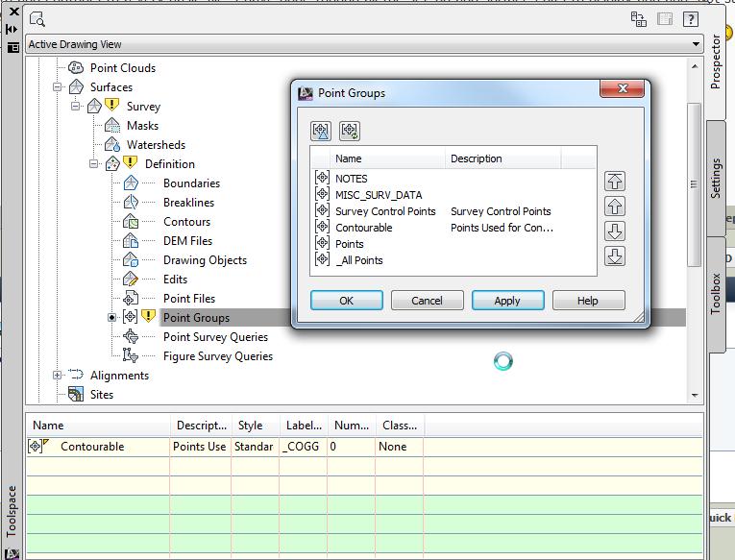Image resolution: width=735 pixels, height=560 pixels.
Task: Click the Breaklines icon in the tree
Action: tap(132, 203)
